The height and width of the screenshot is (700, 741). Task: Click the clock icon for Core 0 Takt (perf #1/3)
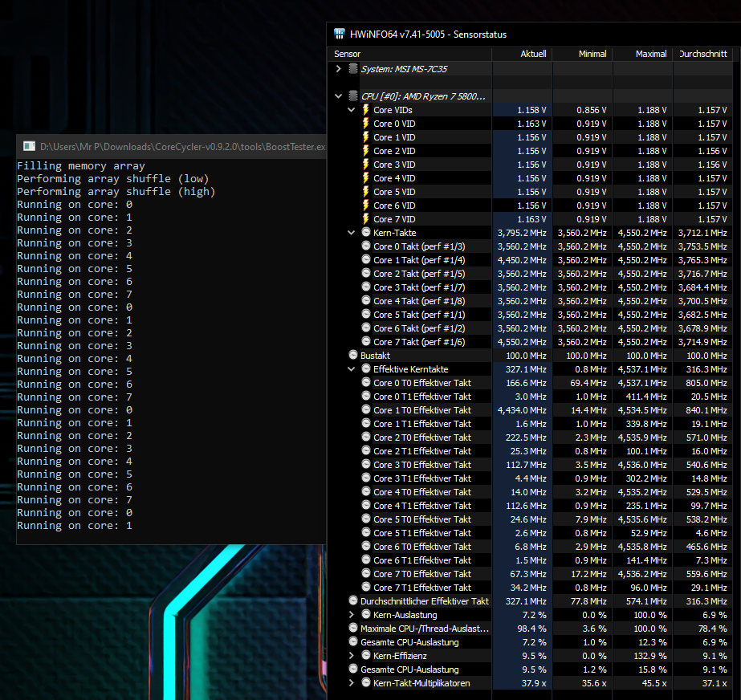click(366, 246)
